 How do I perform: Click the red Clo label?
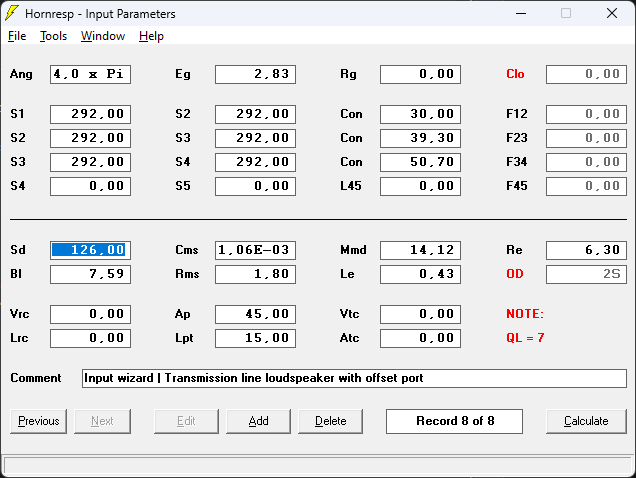click(x=515, y=74)
